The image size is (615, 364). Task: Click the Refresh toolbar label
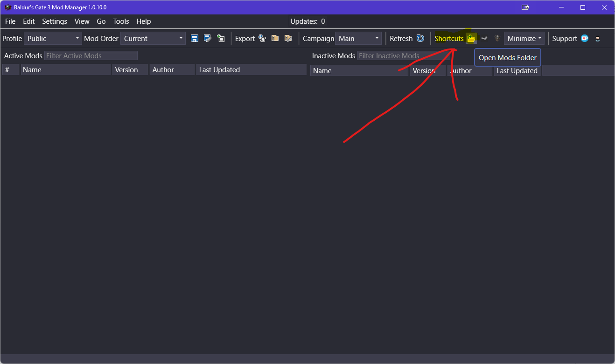[x=401, y=38]
